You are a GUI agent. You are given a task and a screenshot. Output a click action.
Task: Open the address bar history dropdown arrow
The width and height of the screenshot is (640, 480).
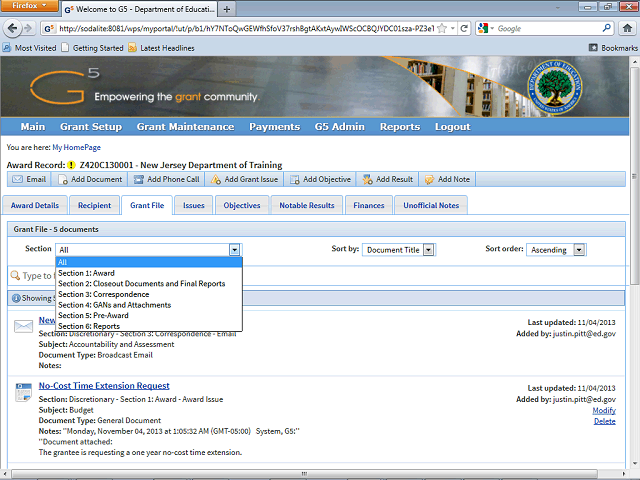click(453, 28)
